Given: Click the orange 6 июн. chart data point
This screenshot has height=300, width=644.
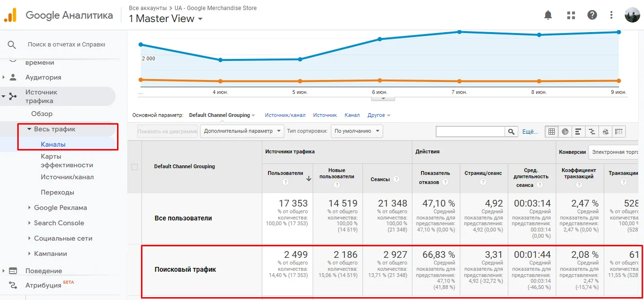Looking at the screenshot, I should tap(380, 81).
